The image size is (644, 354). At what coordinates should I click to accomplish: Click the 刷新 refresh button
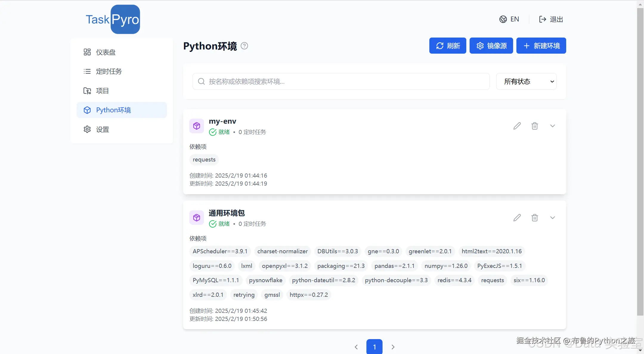448,46
